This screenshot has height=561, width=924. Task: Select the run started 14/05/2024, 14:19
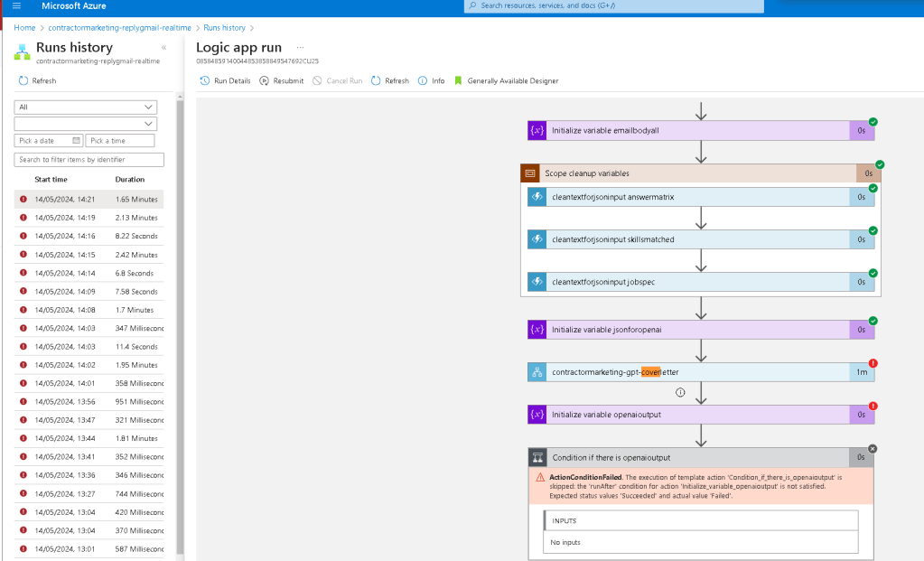(89, 218)
